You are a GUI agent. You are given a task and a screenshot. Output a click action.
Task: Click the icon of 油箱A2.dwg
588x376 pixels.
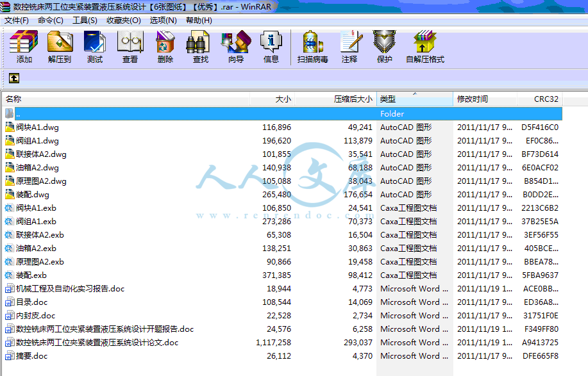tap(10, 167)
